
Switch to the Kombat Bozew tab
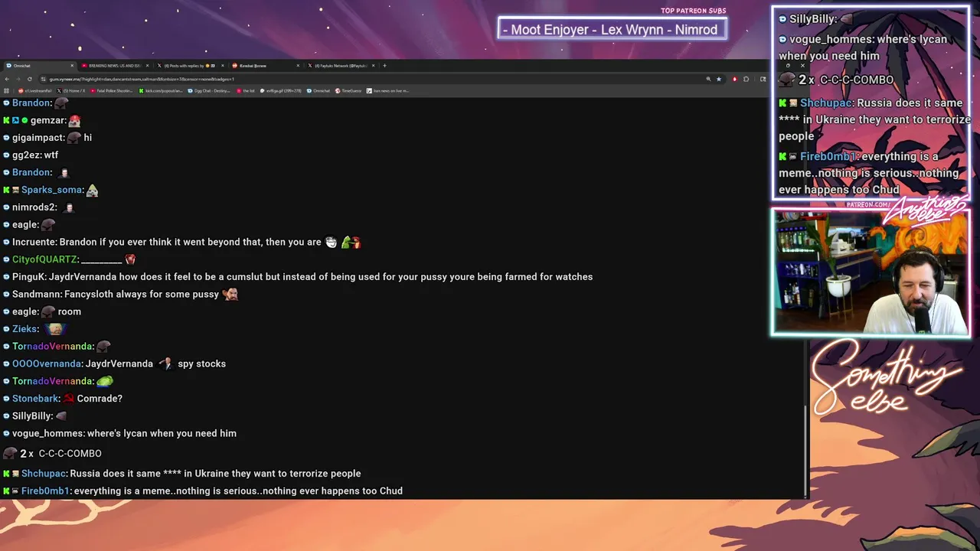click(x=264, y=66)
